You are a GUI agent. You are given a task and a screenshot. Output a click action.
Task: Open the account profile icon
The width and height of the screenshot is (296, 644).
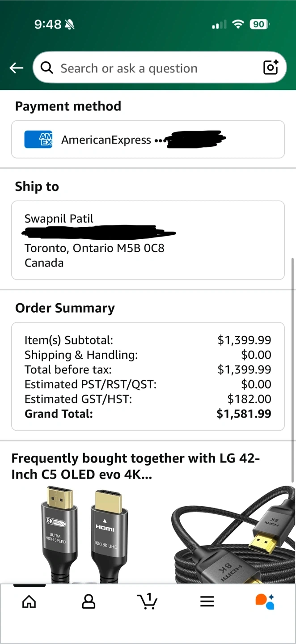tap(89, 602)
